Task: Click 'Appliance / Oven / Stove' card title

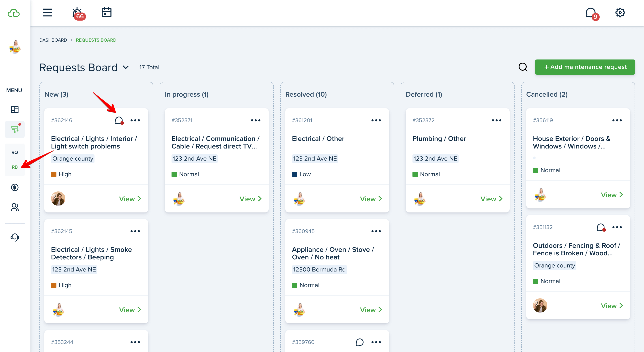Action: point(333,253)
